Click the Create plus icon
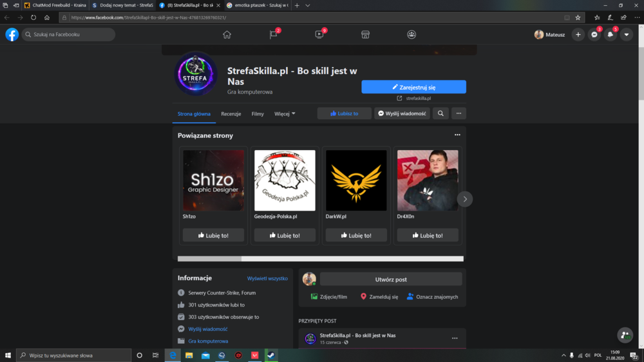 coord(578,35)
